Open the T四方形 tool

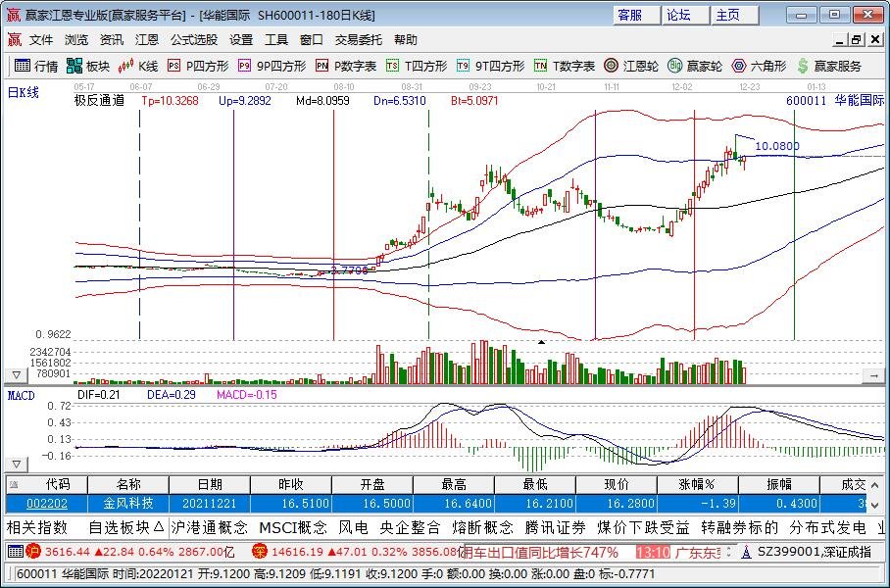[416, 67]
